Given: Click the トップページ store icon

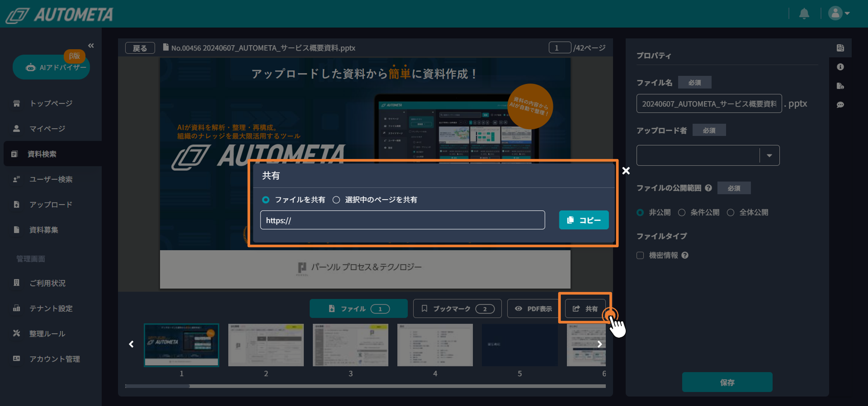Looking at the screenshot, I should click(x=17, y=103).
